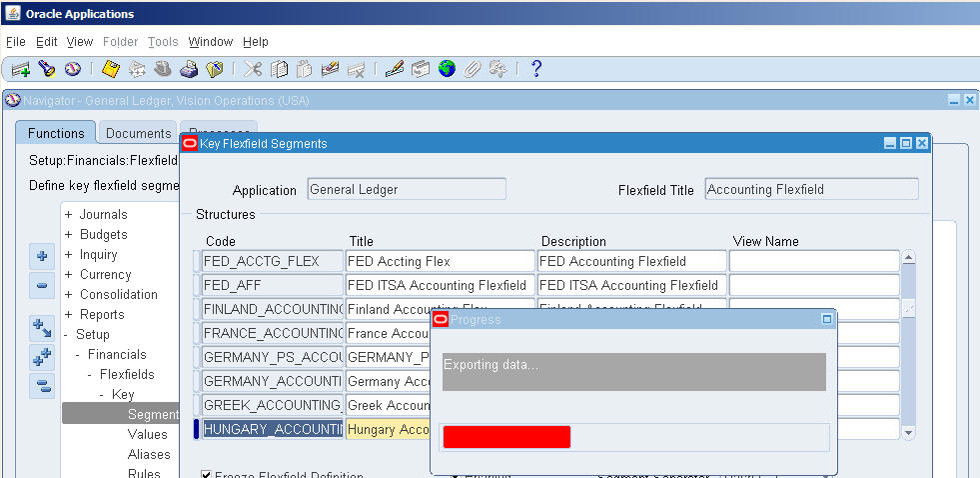This screenshot has width=980, height=478.
Task: Collapse the Financials tree node
Action: pyautogui.click(x=78, y=355)
